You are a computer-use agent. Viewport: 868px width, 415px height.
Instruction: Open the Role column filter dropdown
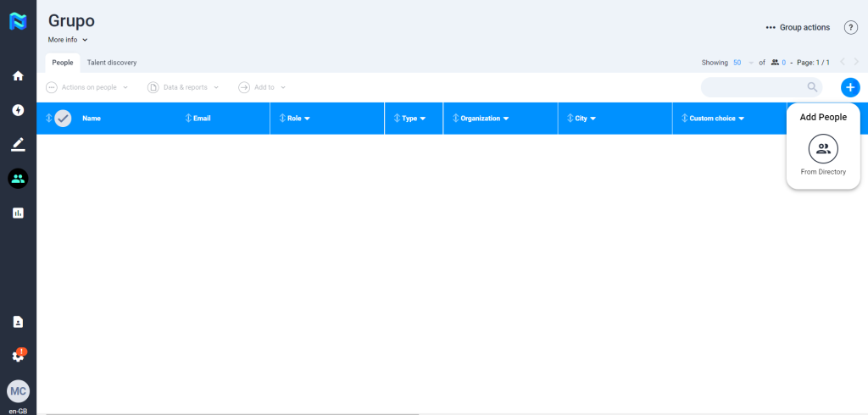point(307,119)
